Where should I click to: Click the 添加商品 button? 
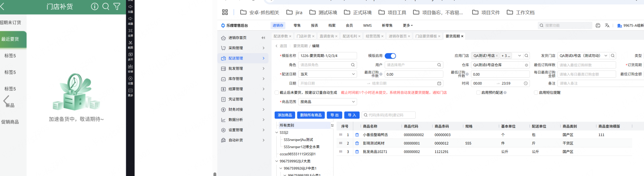285,115
